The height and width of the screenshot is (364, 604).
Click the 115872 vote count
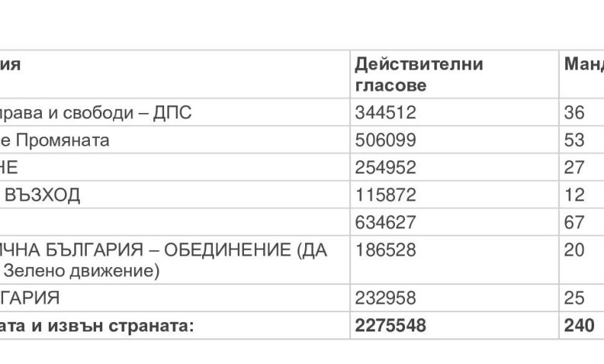pyautogui.click(x=386, y=194)
